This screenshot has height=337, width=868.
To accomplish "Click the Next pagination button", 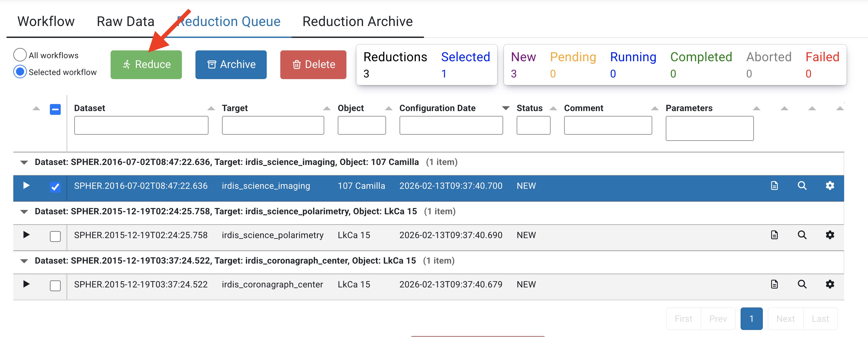I will [x=785, y=319].
